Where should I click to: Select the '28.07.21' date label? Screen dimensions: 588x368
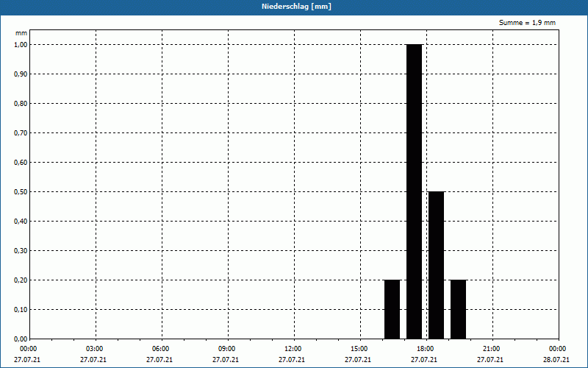click(556, 360)
